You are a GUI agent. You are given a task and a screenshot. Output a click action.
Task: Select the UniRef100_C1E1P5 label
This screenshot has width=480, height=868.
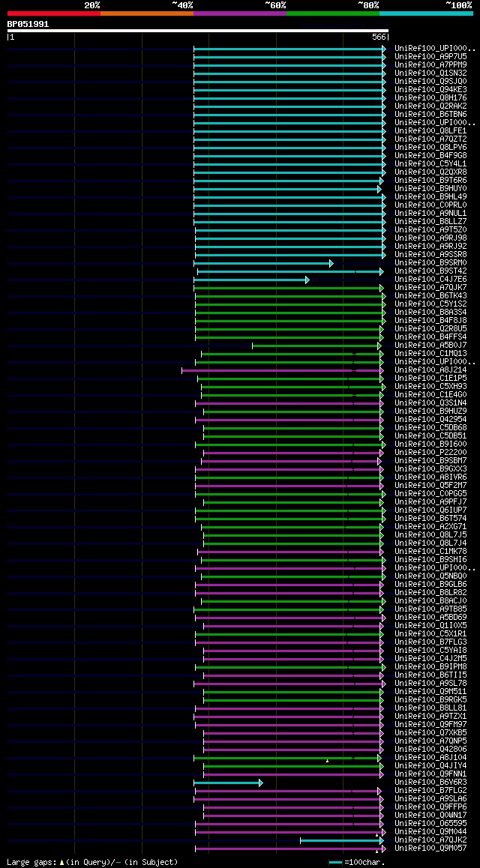tap(430, 378)
